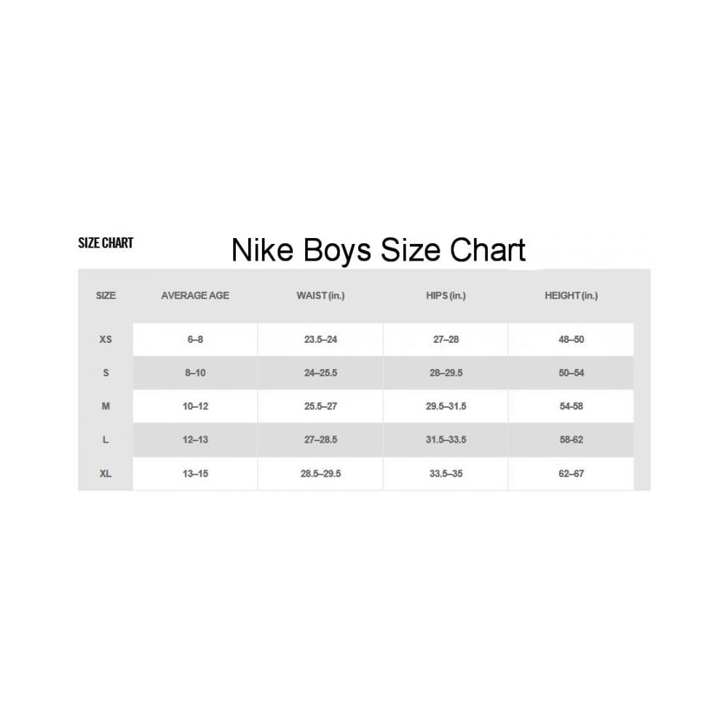Click the 54-58 height cell
Screen dimensions: 728x728
click(571, 406)
